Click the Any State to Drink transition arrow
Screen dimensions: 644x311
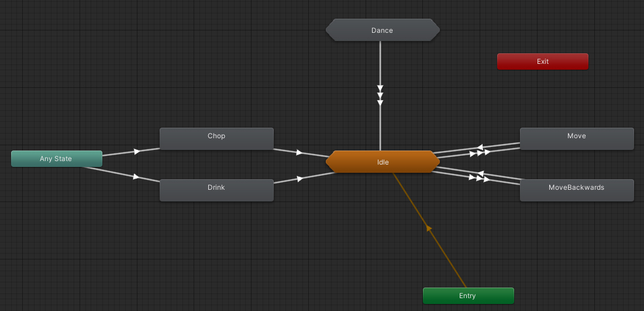136,176
